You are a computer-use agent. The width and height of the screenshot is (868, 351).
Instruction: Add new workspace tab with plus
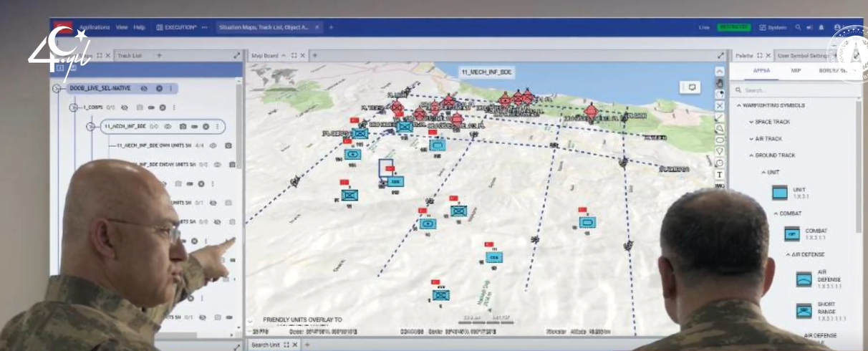(331, 27)
